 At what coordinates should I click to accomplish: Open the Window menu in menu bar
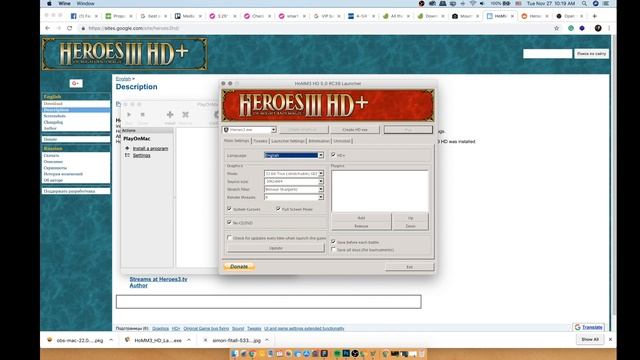(x=85, y=3)
